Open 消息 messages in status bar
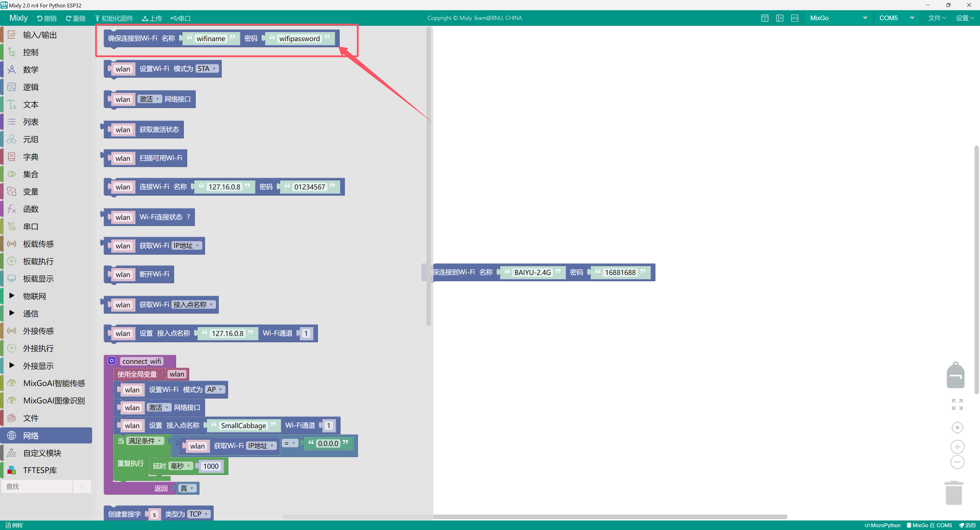The width and height of the screenshot is (980, 530). pos(967,525)
